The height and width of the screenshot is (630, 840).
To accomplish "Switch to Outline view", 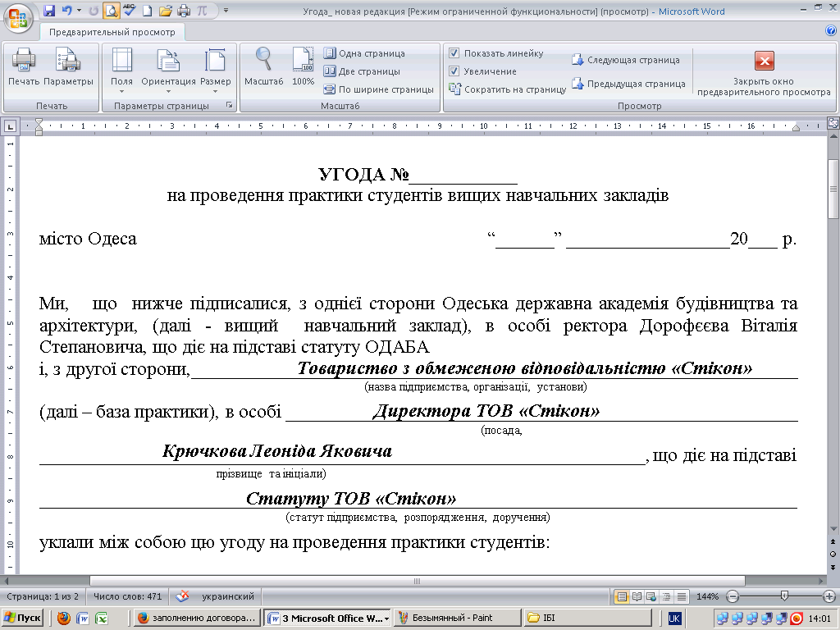I will click(x=666, y=596).
